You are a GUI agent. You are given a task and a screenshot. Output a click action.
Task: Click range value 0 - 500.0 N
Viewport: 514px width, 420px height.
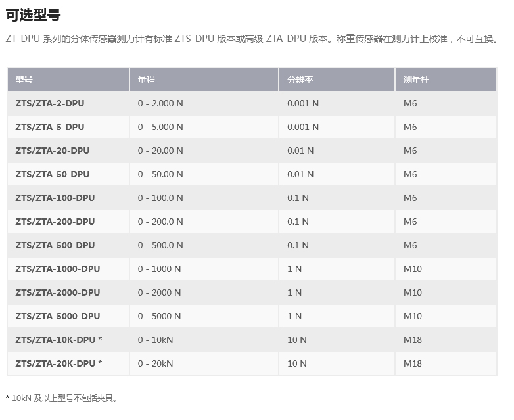[160, 245]
